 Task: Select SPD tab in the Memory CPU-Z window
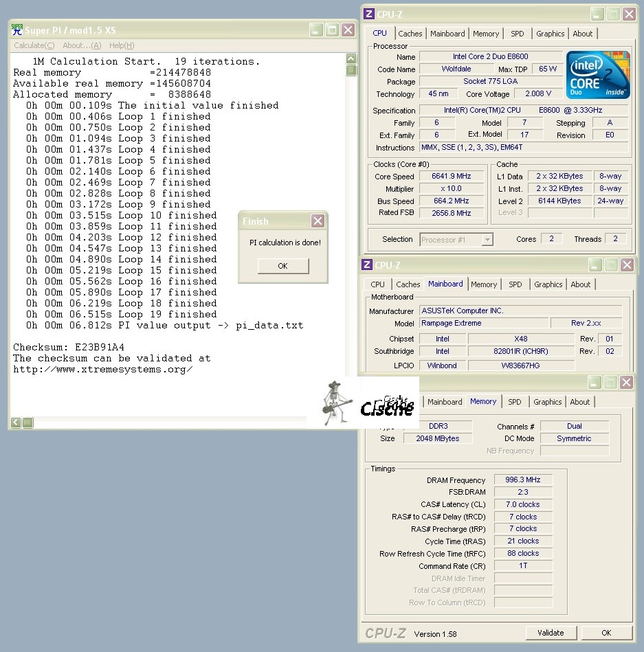pos(514,402)
